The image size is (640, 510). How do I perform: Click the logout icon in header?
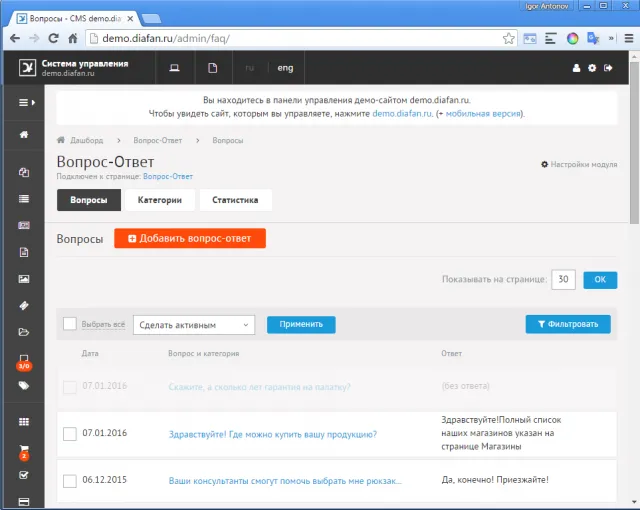(608, 68)
